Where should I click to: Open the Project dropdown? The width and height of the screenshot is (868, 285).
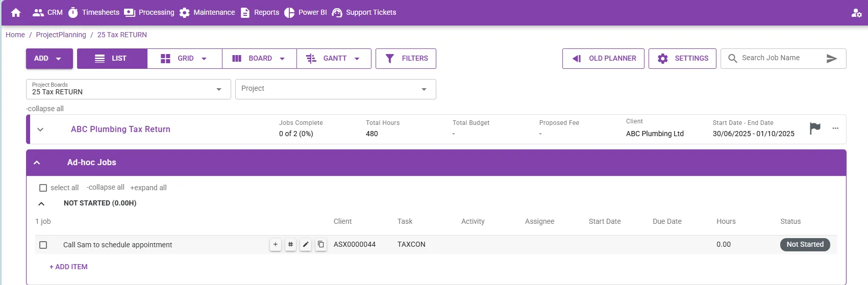pyautogui.click(x=336, y=89)
